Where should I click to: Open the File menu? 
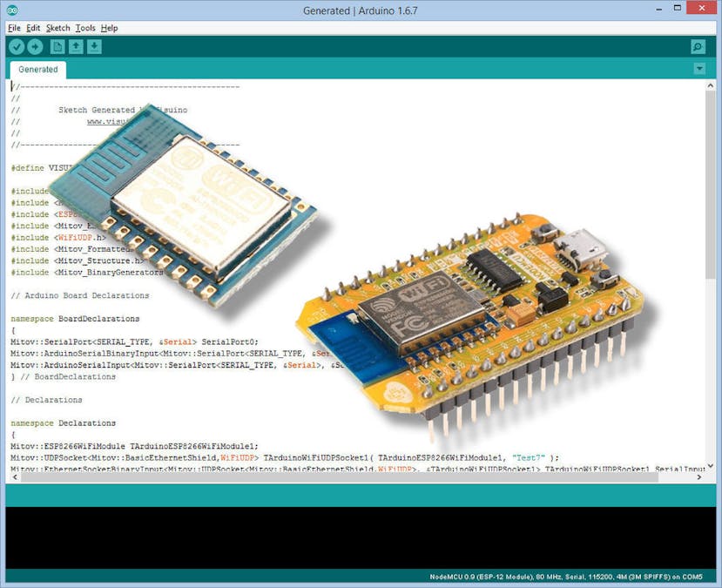[x=14, y=28]
